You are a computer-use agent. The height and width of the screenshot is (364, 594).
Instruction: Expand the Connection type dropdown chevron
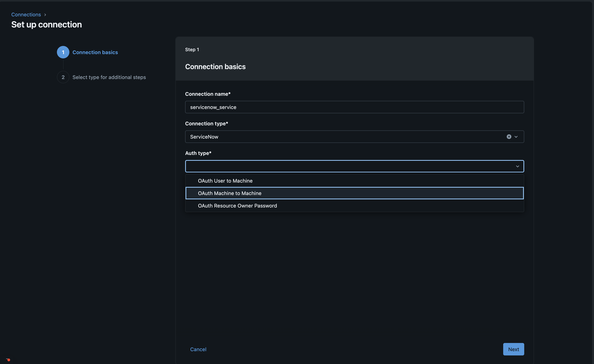[516, 137]
